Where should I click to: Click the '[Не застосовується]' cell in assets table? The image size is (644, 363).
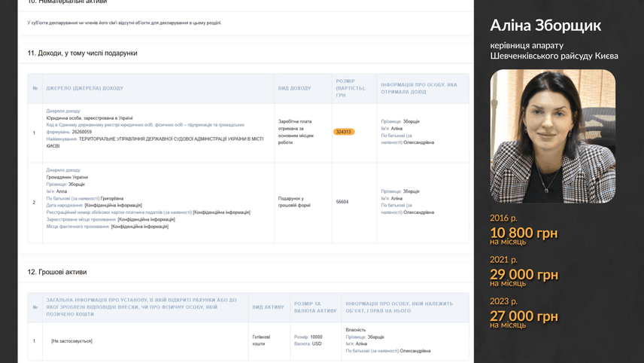pos(71,341)
